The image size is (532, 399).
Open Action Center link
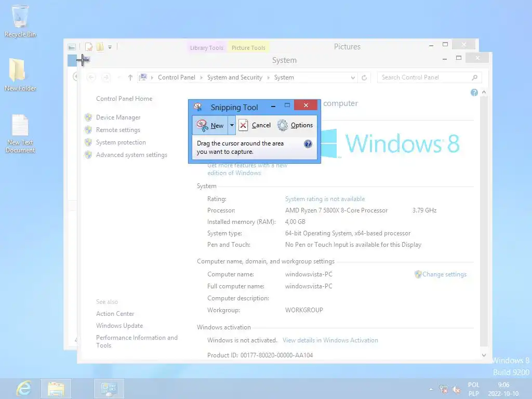[115, 314]
